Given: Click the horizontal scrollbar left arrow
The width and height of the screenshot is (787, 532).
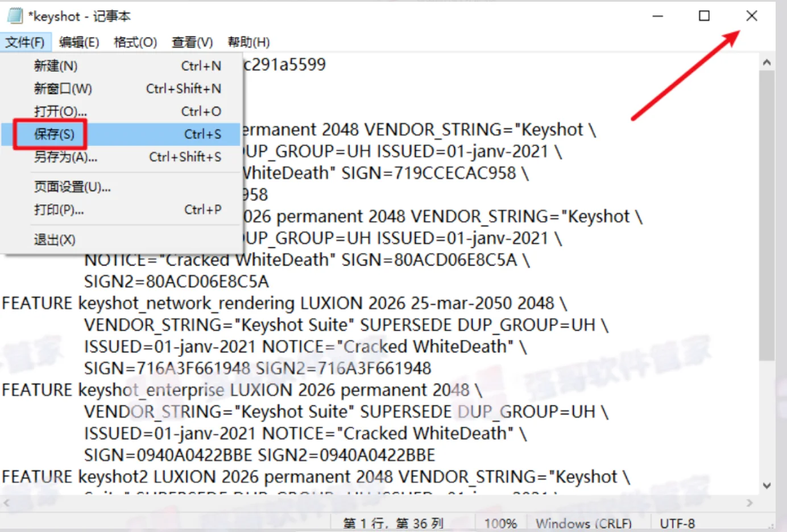Looking at the screenshot, I should coord(7,503).
